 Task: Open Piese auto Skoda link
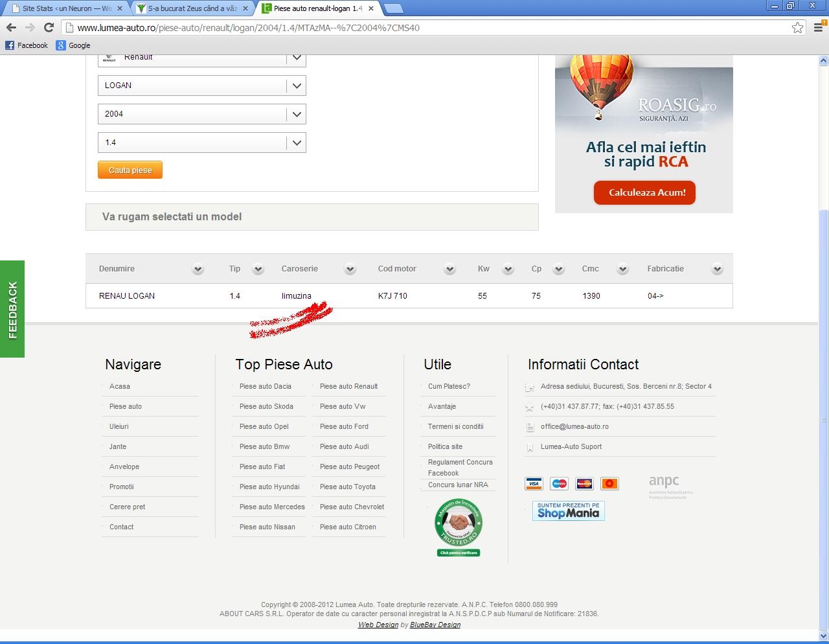pyautogui.click(x=266, y=406)
